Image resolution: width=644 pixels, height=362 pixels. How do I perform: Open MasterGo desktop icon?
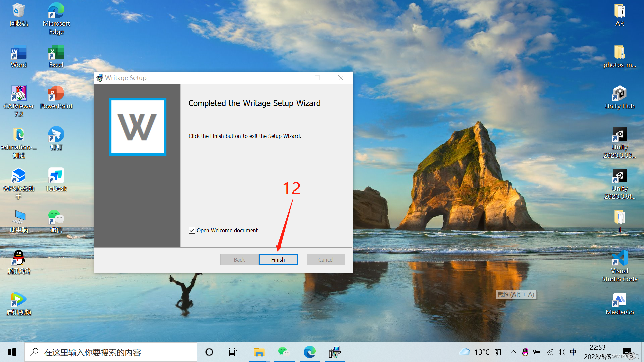point(620,303)
